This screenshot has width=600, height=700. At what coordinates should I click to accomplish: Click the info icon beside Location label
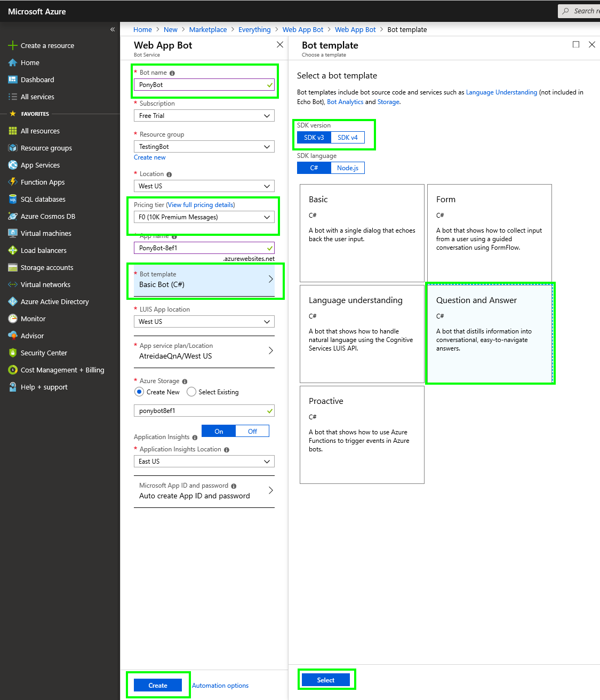169,174
